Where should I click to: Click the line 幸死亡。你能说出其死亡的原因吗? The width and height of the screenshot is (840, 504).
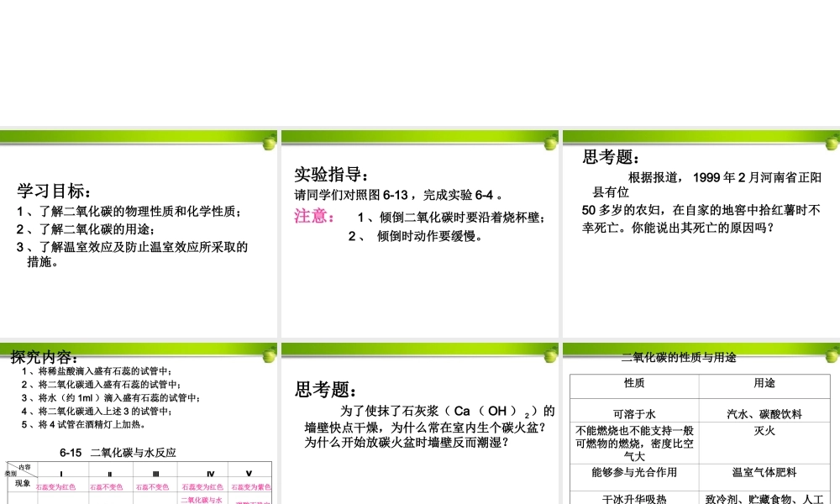[x=678, y=228]
